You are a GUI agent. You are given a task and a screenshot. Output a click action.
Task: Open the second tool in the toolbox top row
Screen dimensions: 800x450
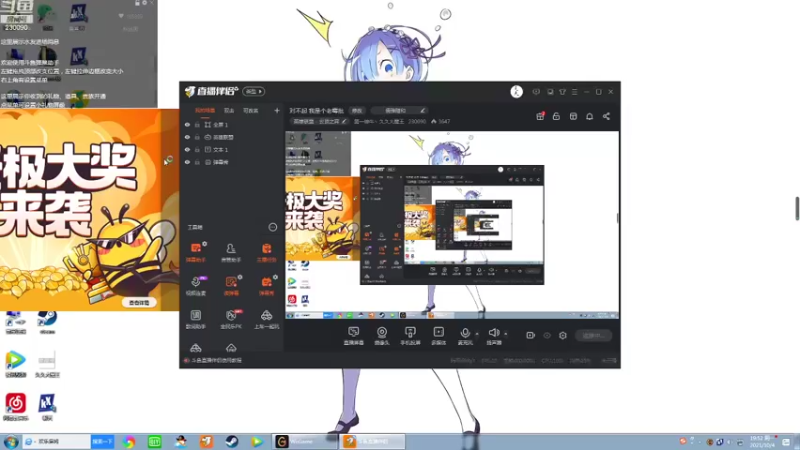tap(231, 252)
